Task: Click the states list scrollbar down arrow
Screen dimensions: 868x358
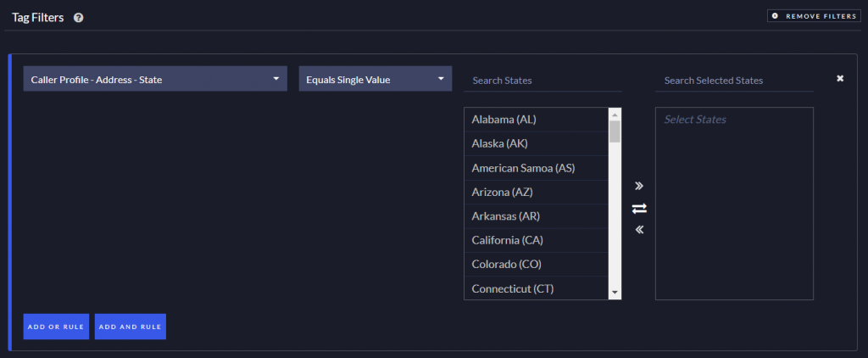Action: (x=615, y=293)
